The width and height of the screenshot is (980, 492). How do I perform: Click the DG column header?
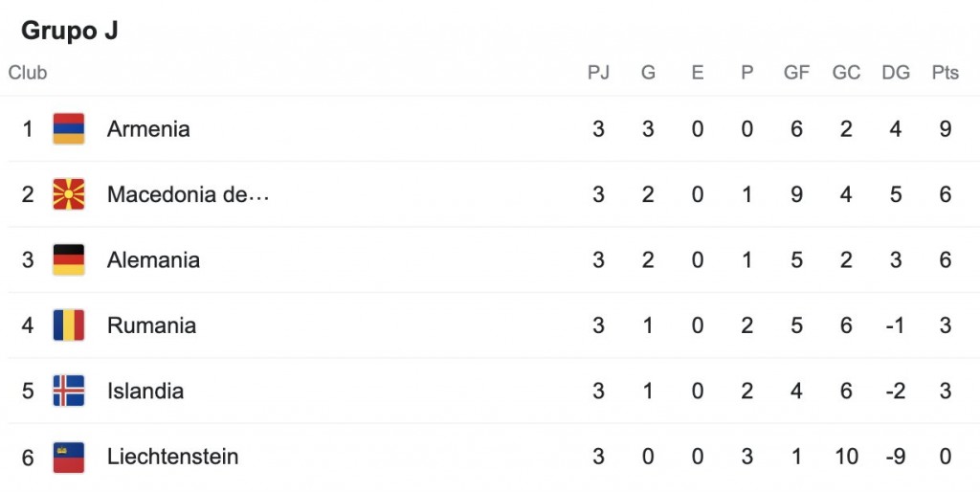pyautogui.click(x=896, y=73)
